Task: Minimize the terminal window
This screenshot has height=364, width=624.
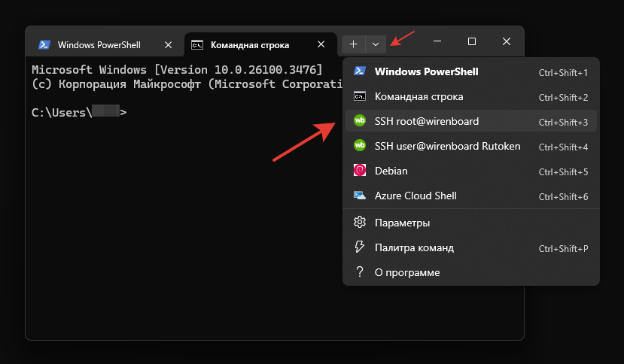Action: coord(437,41)
